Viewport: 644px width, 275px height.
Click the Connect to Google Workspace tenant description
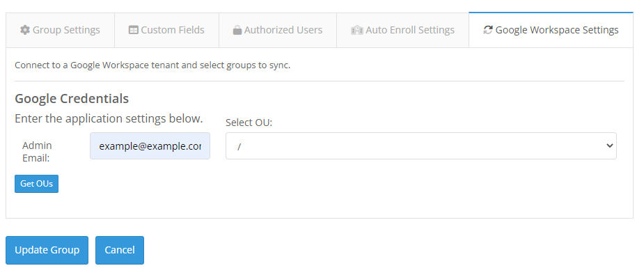(152, 65)
